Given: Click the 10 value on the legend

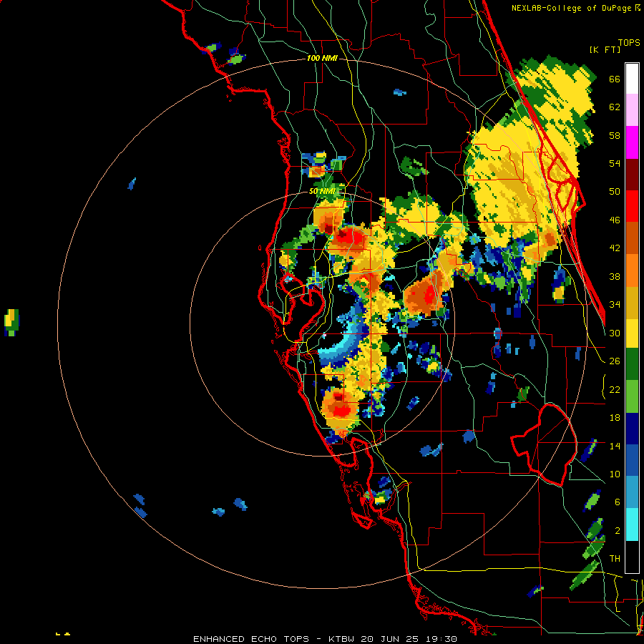Looking at the screenshot, I should (x=615, y=474).
